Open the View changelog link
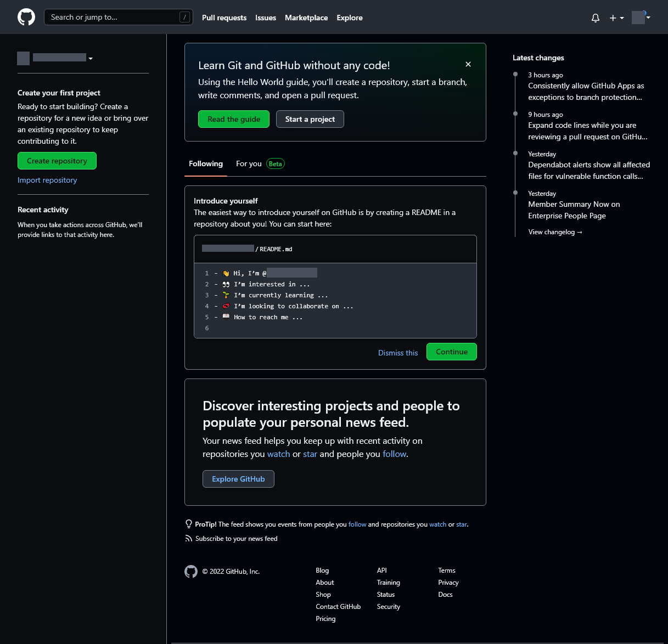 [555, 232]
